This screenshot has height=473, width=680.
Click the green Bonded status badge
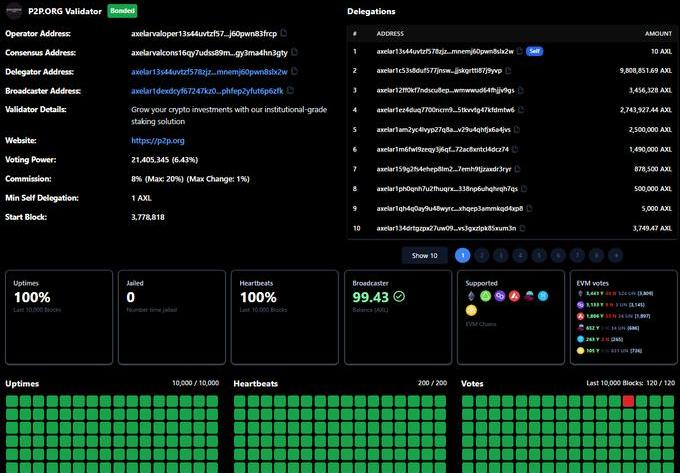point(122,11)
